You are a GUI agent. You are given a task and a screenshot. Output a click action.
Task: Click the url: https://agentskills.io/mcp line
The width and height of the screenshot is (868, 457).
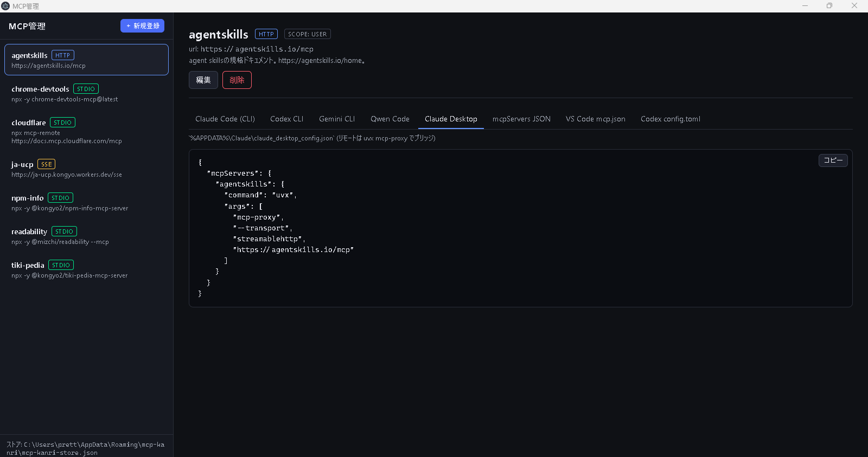[251, 49]
